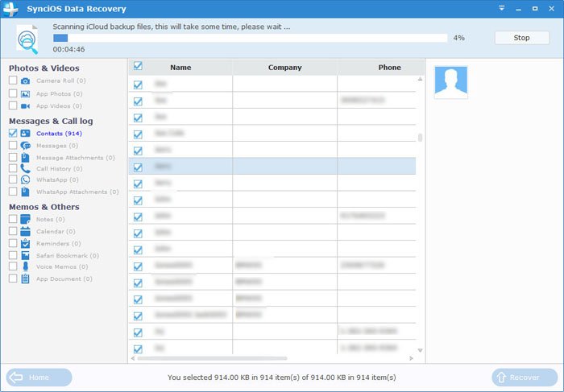
Task: Uncheck the Contacts (914) checkbox
Action: click(x=13, y=133)
